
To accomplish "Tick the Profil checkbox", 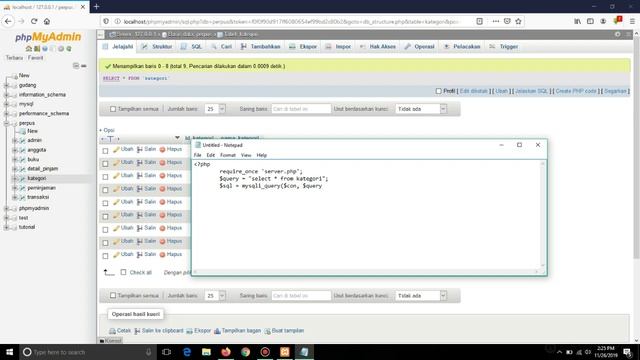I will pyautogui.click(x=438, y=91).
